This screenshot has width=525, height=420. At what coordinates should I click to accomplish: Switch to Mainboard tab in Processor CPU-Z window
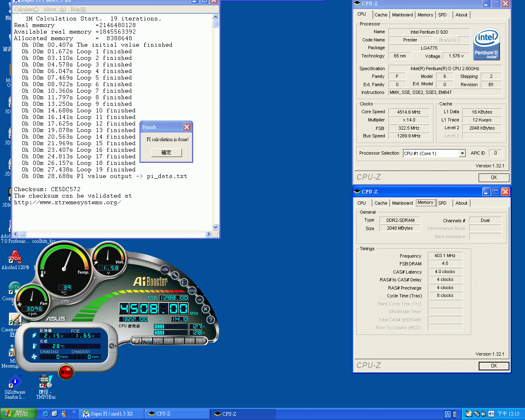(x=402, y=15)
